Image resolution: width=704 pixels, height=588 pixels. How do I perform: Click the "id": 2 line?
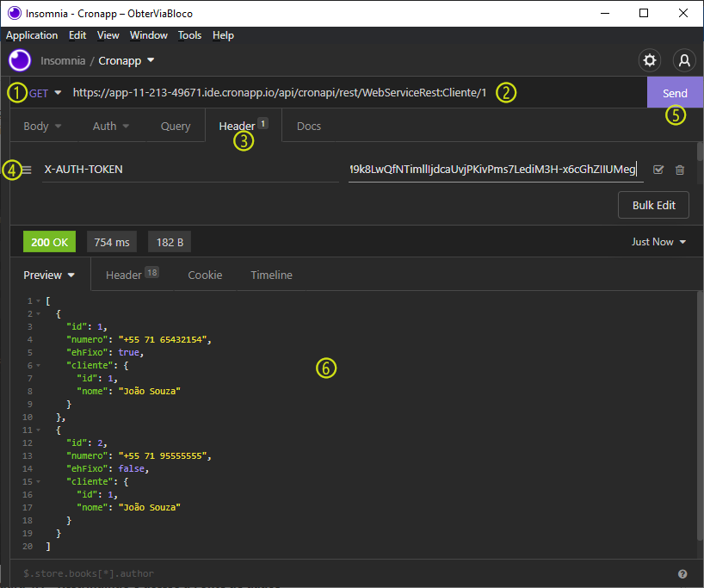point(87,443)
